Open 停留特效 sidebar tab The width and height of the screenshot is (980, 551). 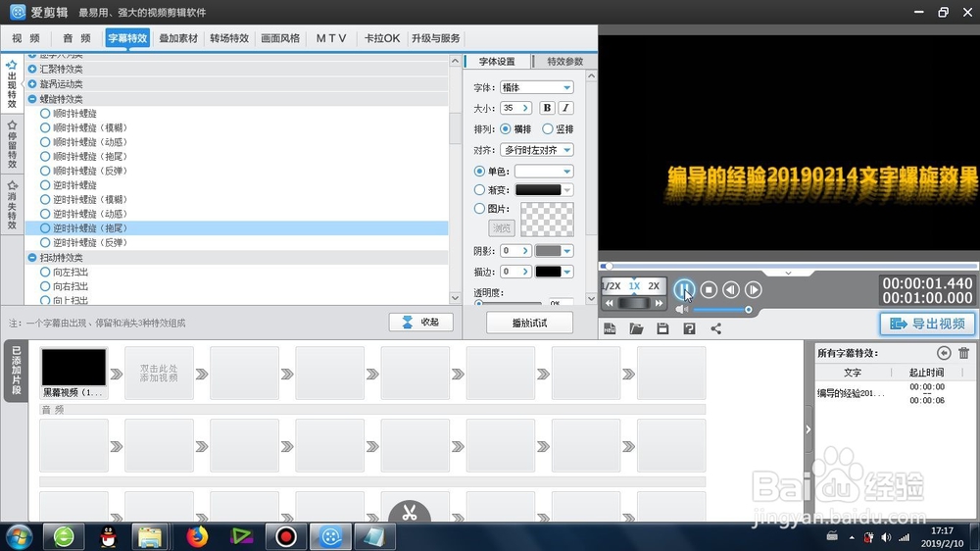point(12,144)
